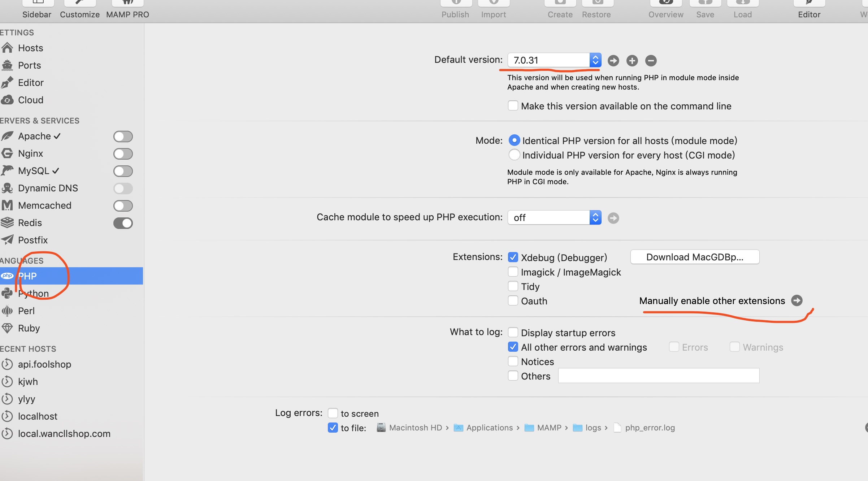Enable Imagick / ImageMagick extension checkbox
This screenshot has height=481, width=868.
pos(513,272)
